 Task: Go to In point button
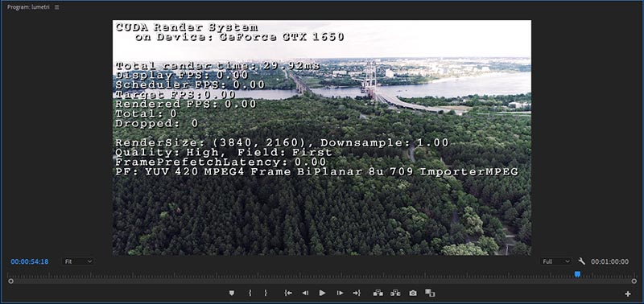pos(288,293)
